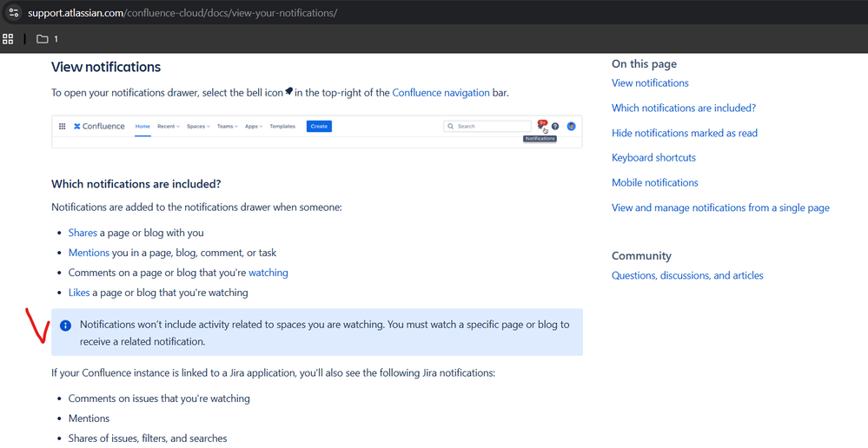Screen dimensions: 868x448
Task: Click Templates in the embedded Confluence bar
Action: click(282, 126)
